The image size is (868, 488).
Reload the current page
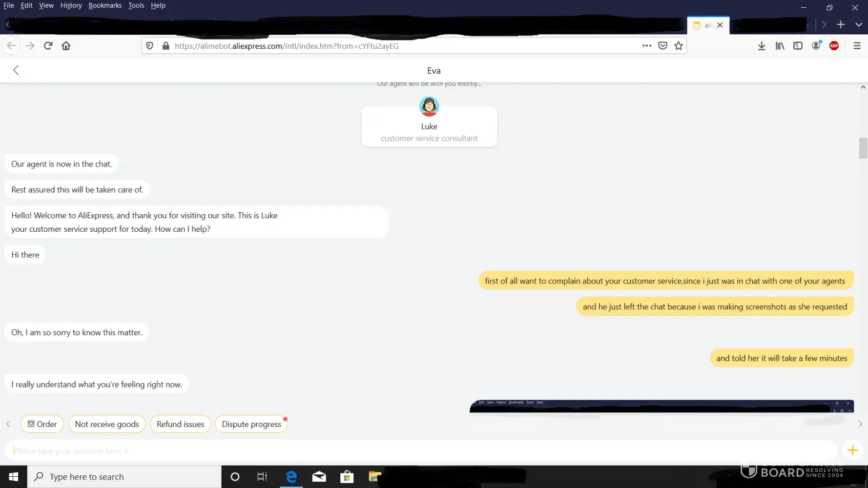(48, 45)
